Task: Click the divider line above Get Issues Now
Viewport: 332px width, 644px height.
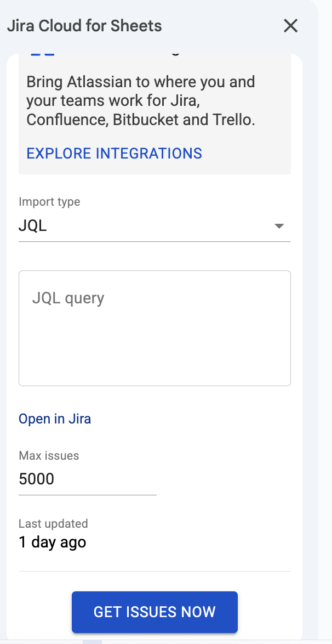Action: tap(154, 571)
